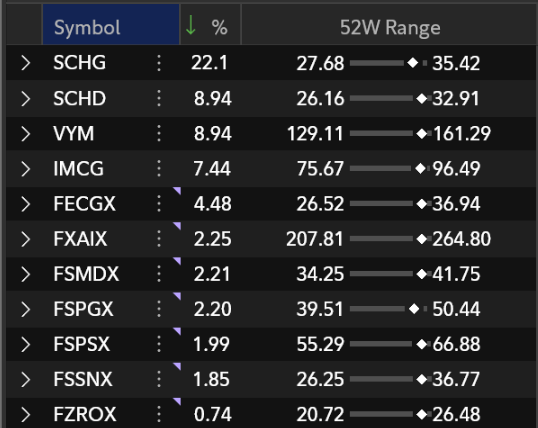The image size is (538, 428).
Task: Select the VYM ticker symbol
Action: point(73,134)
